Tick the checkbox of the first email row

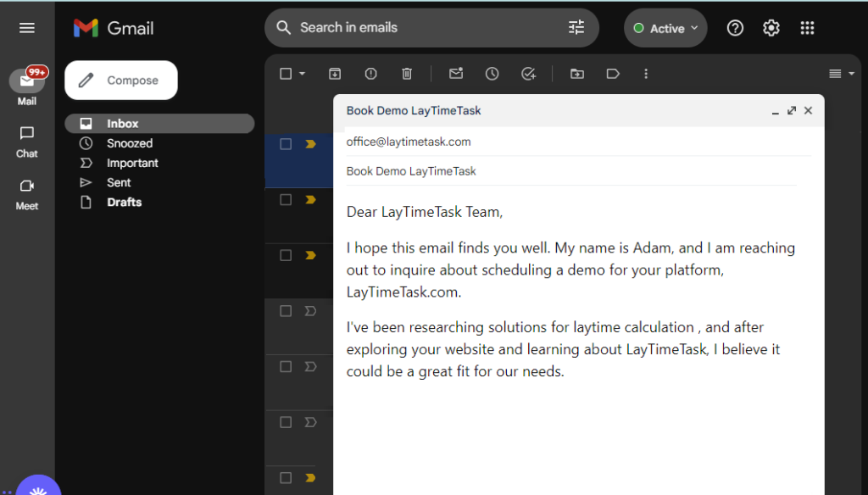tap(286, 144)
